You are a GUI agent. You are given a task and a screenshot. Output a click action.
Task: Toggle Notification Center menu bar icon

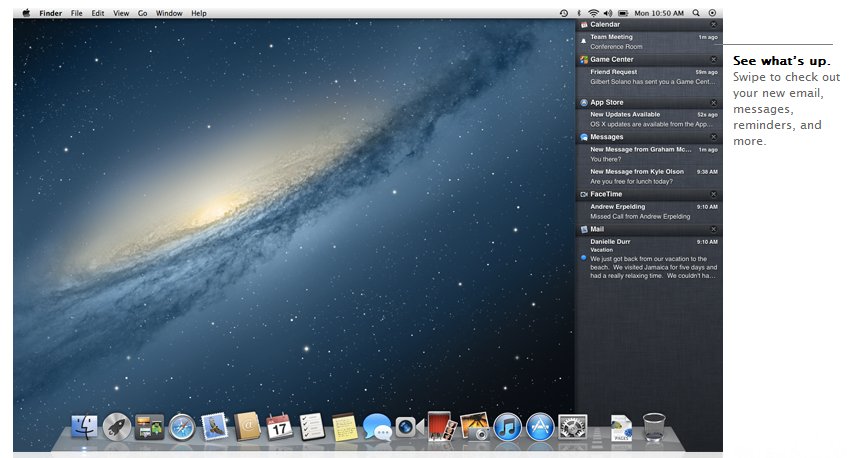pos(712,13)
